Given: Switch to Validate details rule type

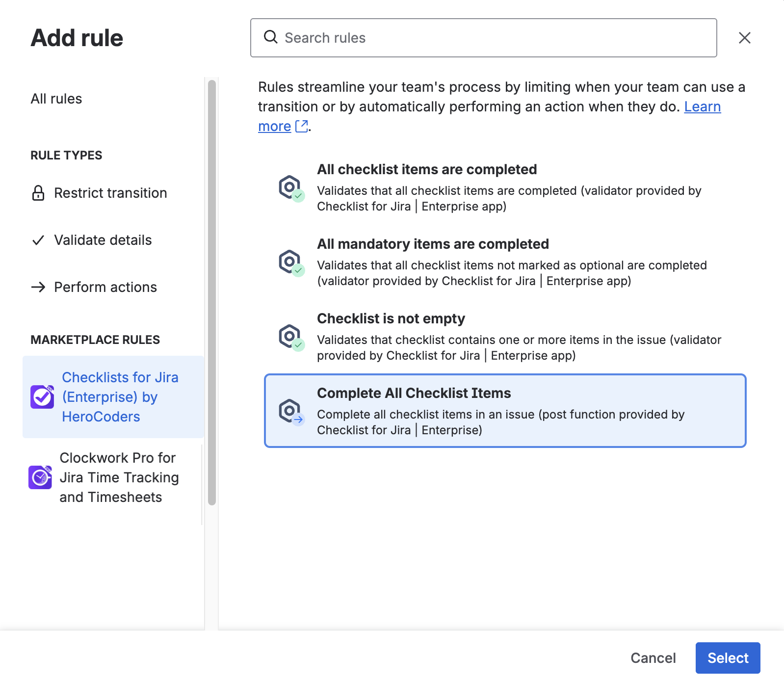Looking at the screenshot, I should coord(103,240).
